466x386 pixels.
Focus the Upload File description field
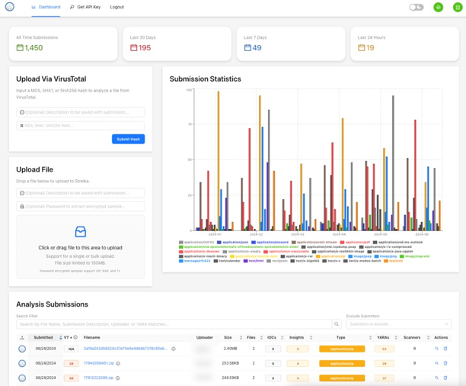[80, 193]
